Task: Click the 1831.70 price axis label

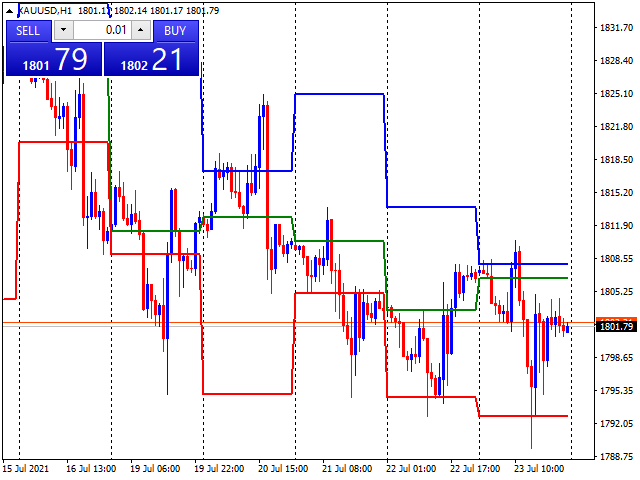Action: click(616, 28)
